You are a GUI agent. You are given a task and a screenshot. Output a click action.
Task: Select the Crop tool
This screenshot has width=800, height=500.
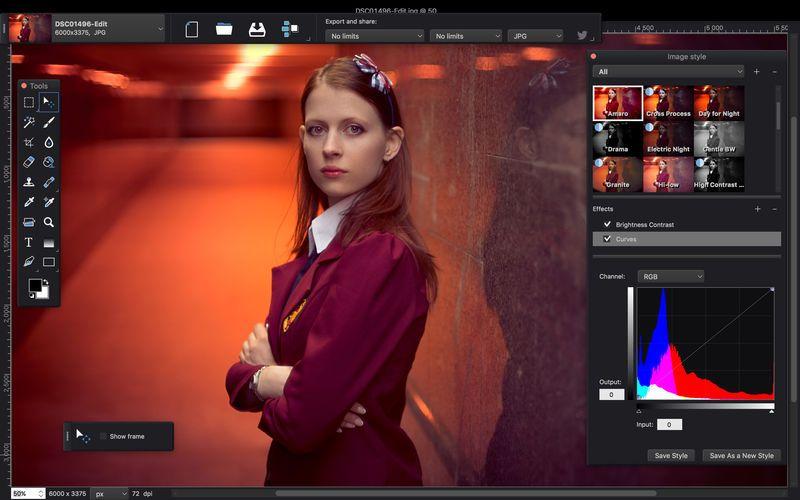tap(29, 143)
